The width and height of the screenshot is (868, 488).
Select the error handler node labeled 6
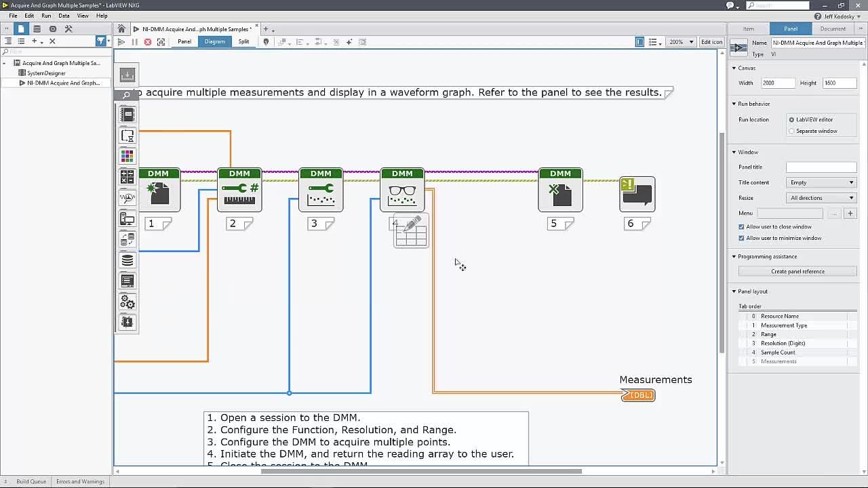637,194
